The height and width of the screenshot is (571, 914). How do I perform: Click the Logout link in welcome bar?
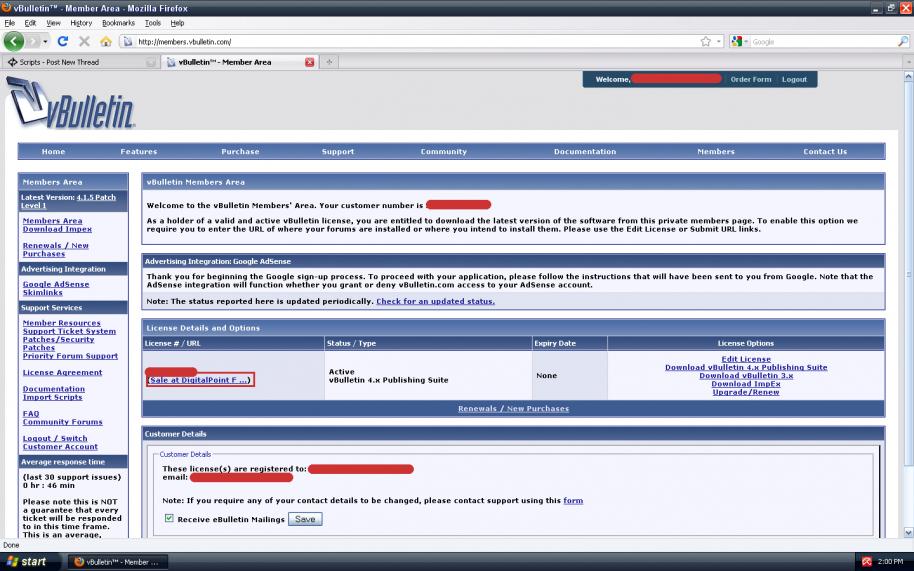point(794,79)
